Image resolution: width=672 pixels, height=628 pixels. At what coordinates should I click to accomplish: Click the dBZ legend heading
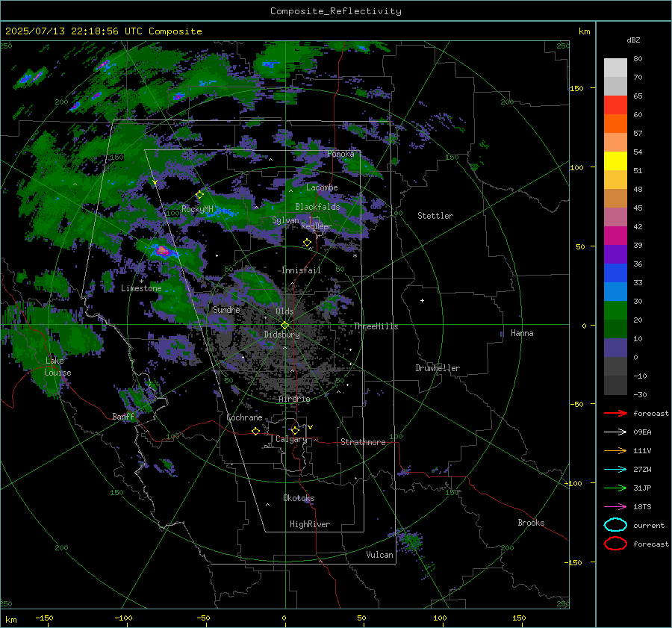tap(633, 40)
